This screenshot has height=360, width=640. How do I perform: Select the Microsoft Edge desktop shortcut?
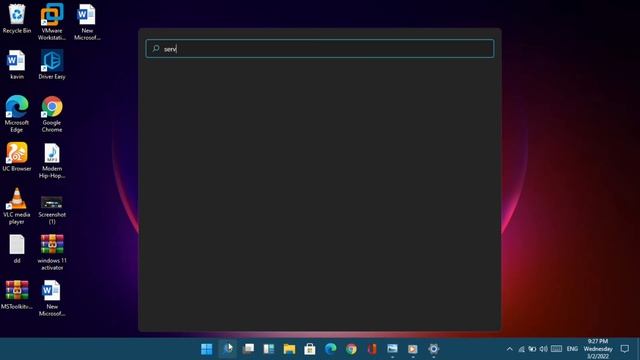(17, 114)
